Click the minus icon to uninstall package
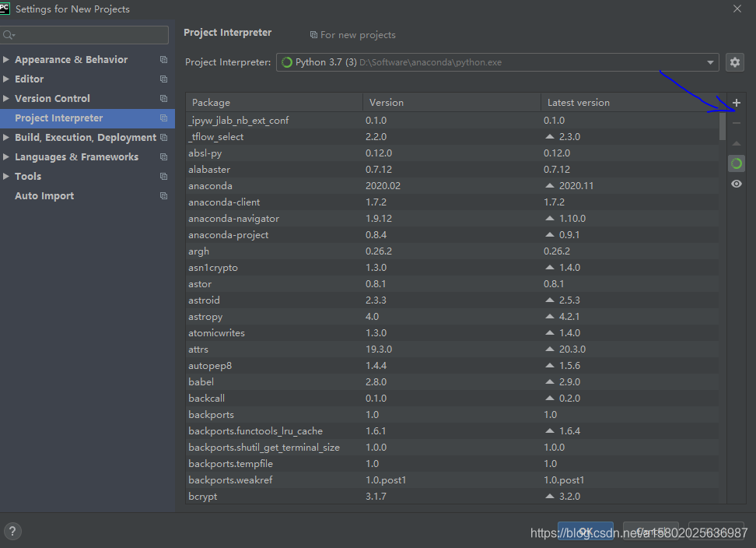This screenshot has width=756, height=548. (x=737, y=123)
